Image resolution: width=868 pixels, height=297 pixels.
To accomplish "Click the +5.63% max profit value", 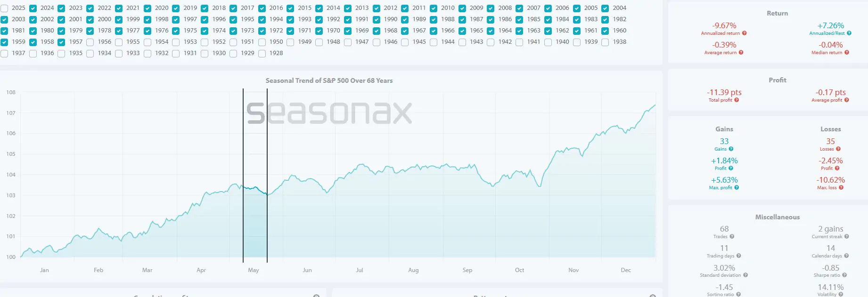I will tap(724, 180).
